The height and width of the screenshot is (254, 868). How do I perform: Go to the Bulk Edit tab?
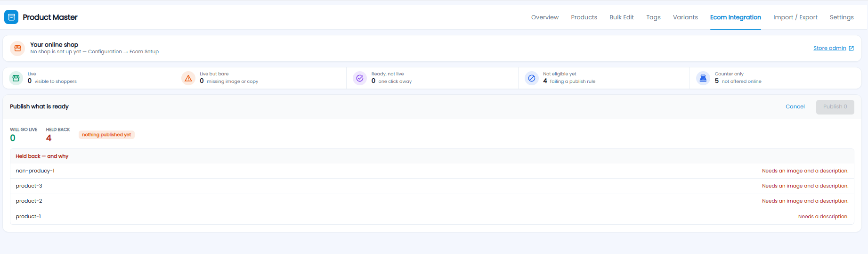pyautogui.click(x=622, y=17)
